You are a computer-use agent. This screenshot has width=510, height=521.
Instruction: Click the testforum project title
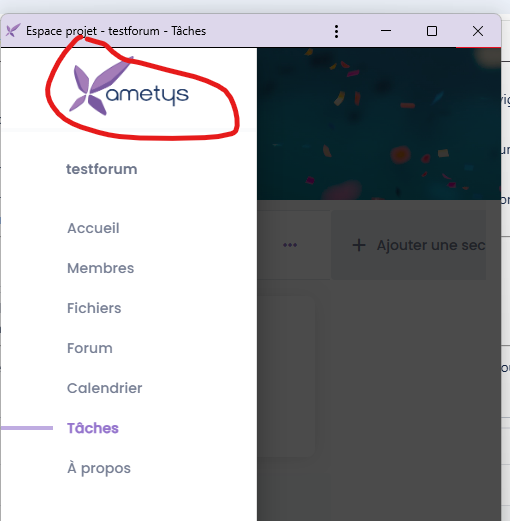click(101, 169)
